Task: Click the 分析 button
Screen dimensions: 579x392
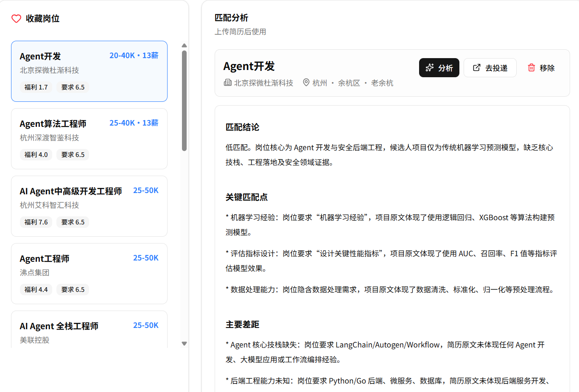Action: (x=439, y=68)
